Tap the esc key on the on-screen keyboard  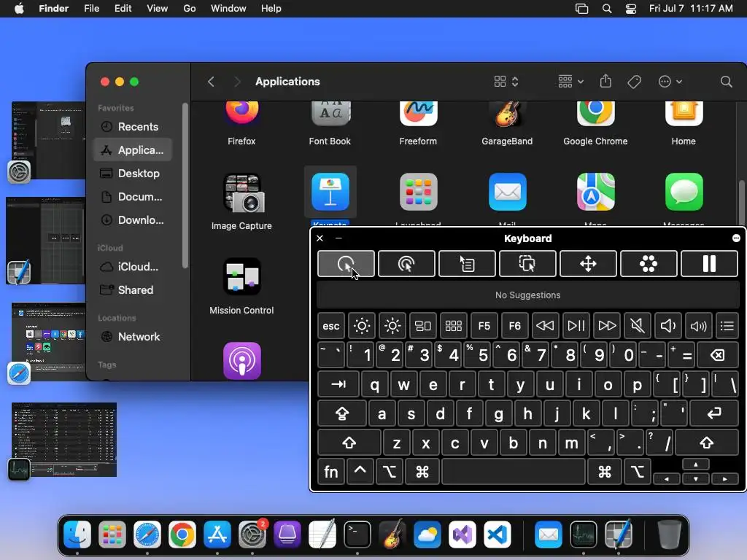tap(331, 326)
